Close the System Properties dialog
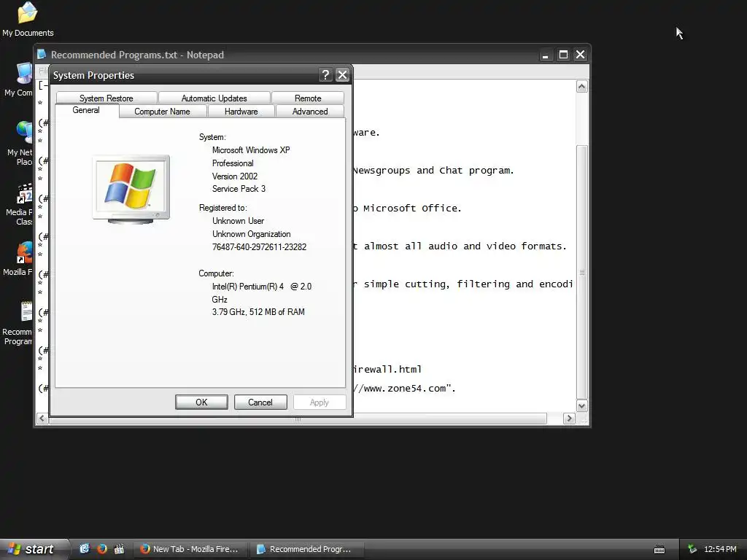The width and height of the screenshot is (747, 560). pos(343,75)
